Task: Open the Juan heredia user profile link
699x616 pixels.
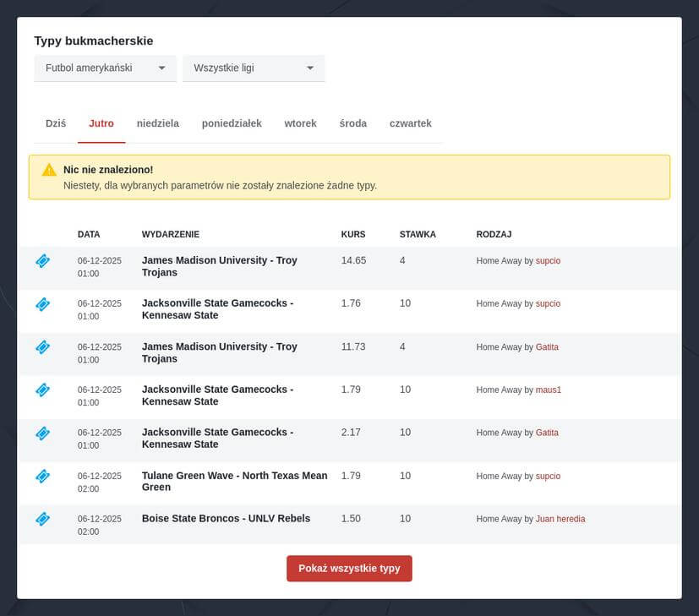Action: tap(560, 519)
